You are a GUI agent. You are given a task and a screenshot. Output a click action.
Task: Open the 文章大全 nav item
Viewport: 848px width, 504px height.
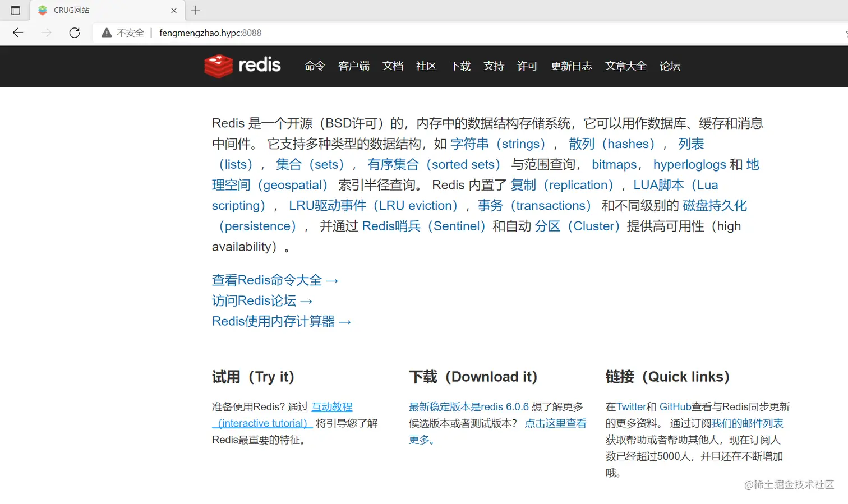625,66
